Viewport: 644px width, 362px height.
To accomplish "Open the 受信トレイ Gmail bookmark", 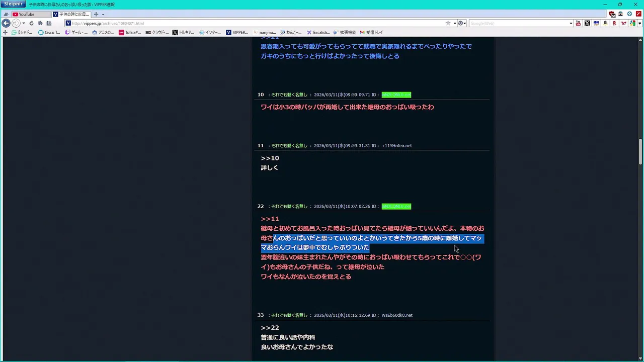I will pyautogui.click(x=371, y=32).
